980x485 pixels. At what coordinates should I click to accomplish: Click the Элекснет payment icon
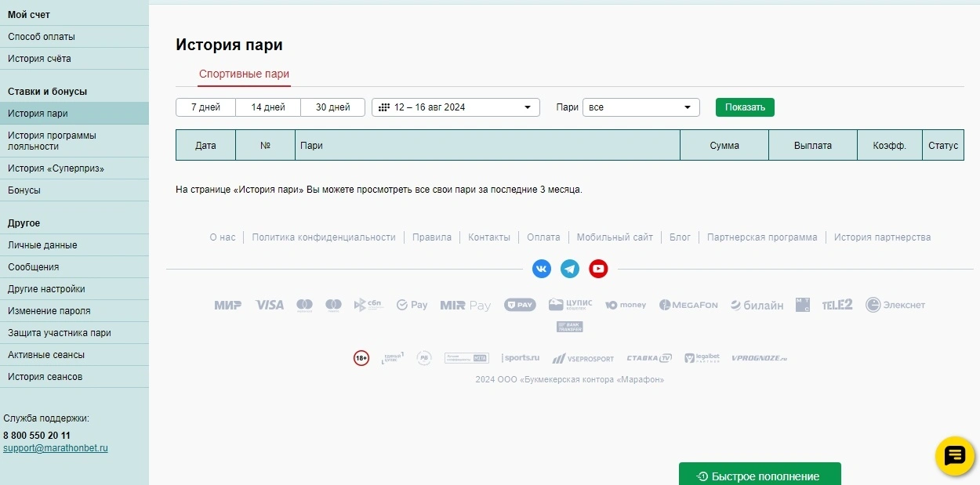point(895,305)
